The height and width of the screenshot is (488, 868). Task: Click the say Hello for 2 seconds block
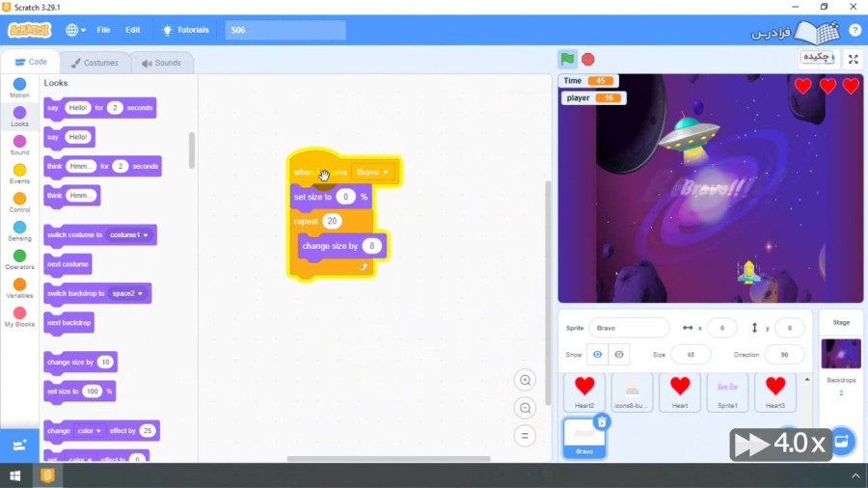pyautogui.click(x=99, y=108)
